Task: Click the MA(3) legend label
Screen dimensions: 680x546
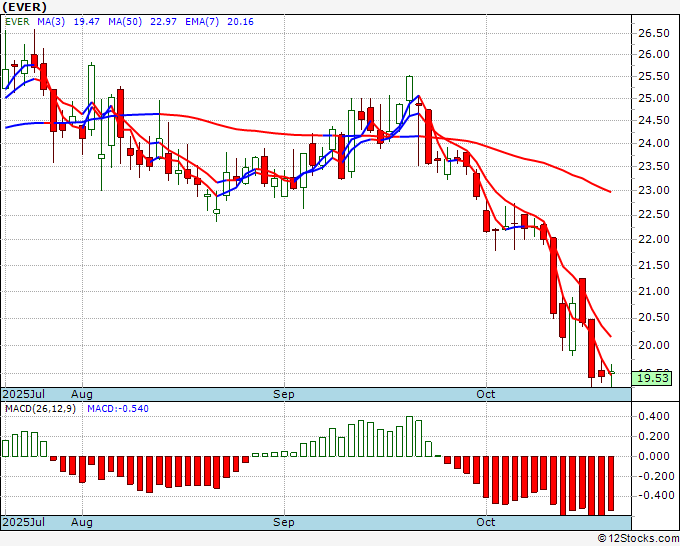Action: click(51, 22)
